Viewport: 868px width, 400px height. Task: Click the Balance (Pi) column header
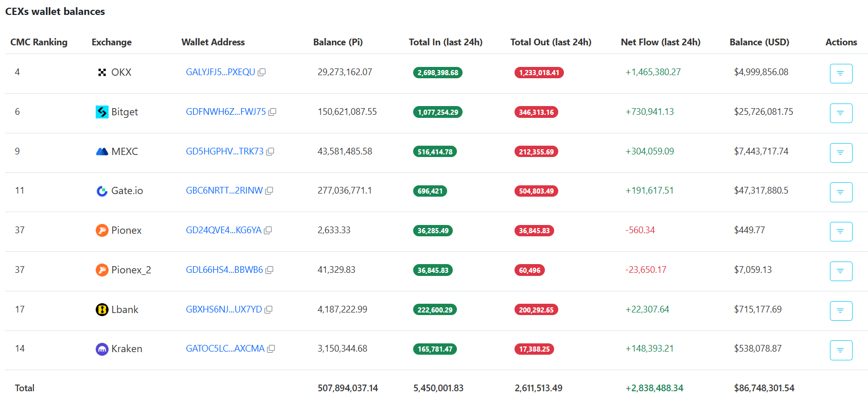[x=338, y=42]
